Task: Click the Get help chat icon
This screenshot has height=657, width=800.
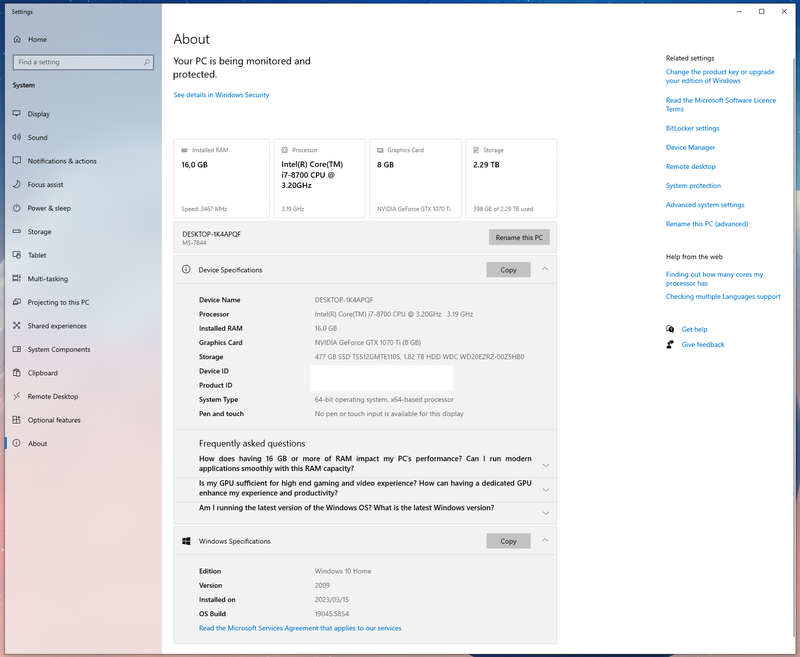Action: click(670, 329)
